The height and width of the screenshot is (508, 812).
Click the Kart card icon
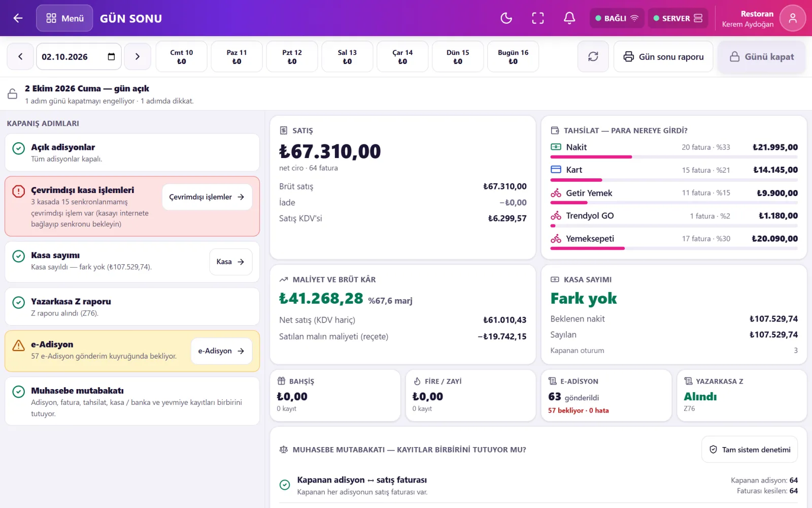pos(556,170)
